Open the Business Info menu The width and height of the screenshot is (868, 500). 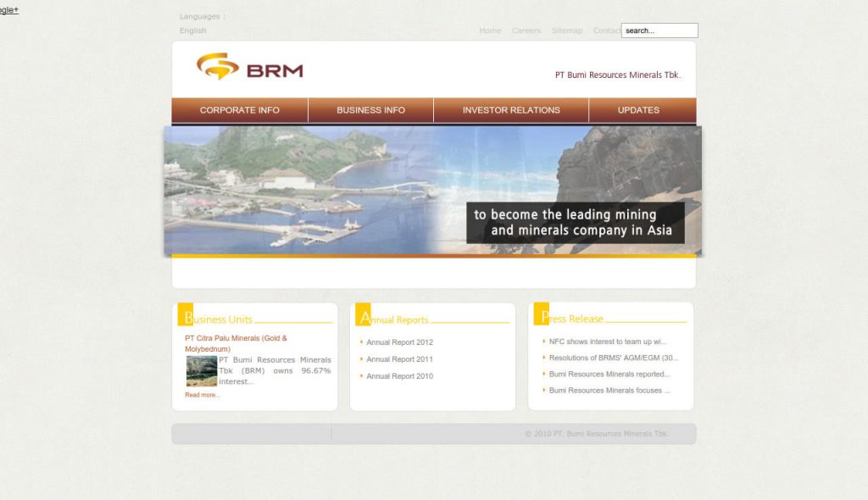371,110
